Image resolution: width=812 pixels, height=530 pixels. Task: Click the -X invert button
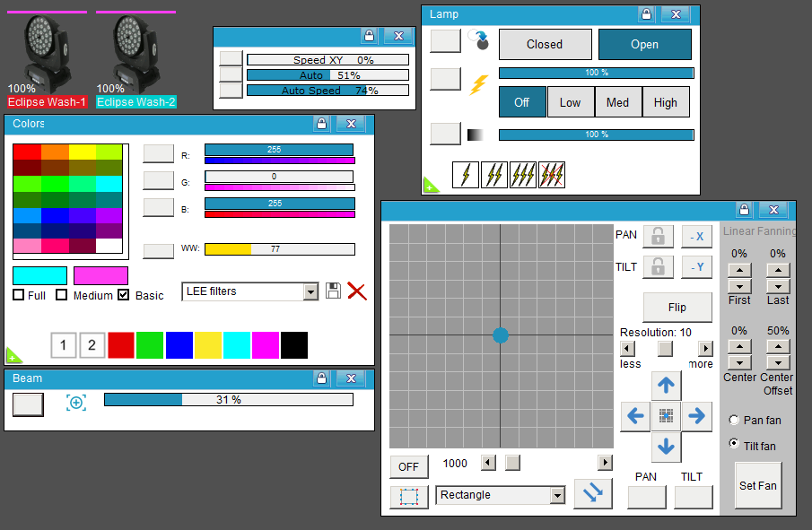click(696, 237)
